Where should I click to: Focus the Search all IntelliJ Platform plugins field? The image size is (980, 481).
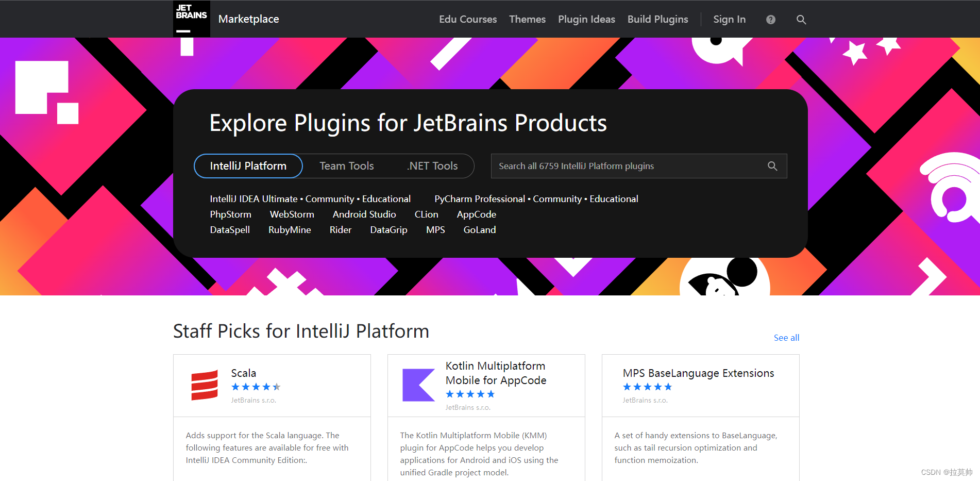pos(639,166)
